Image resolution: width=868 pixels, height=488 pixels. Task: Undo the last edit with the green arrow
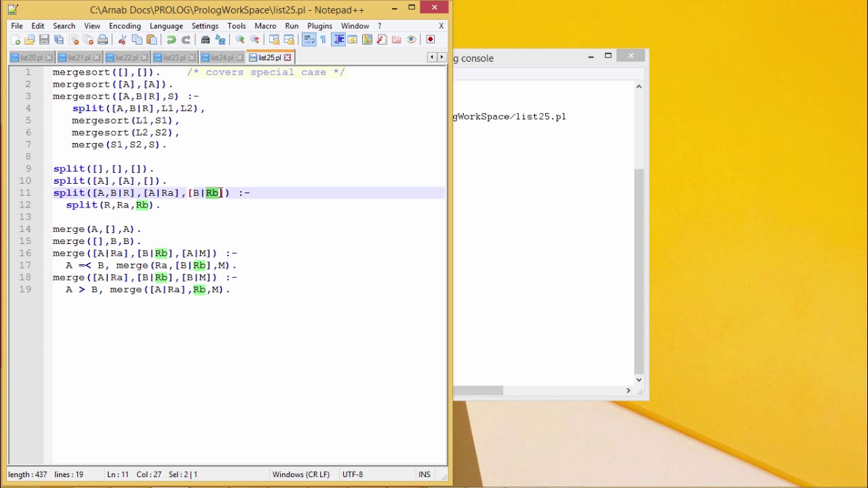click(171, 40)
